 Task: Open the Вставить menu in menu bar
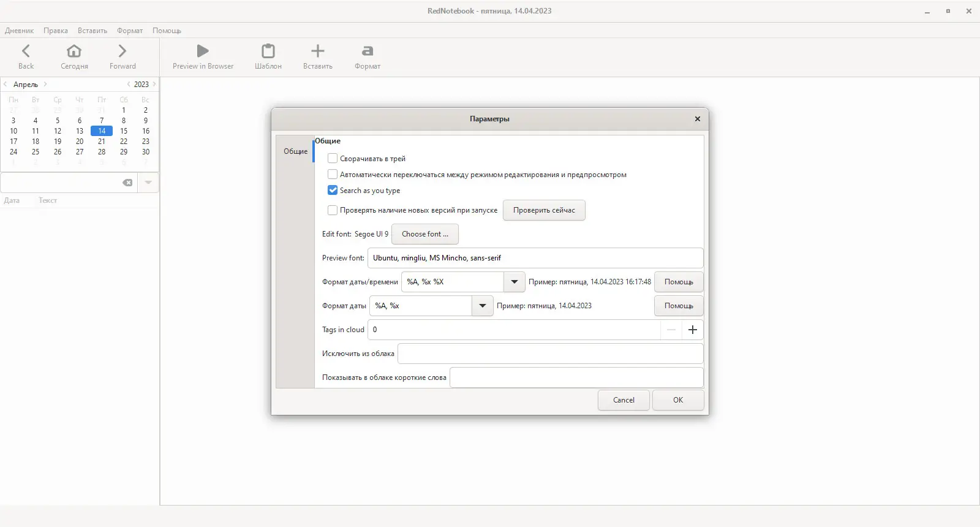(92, 31)
